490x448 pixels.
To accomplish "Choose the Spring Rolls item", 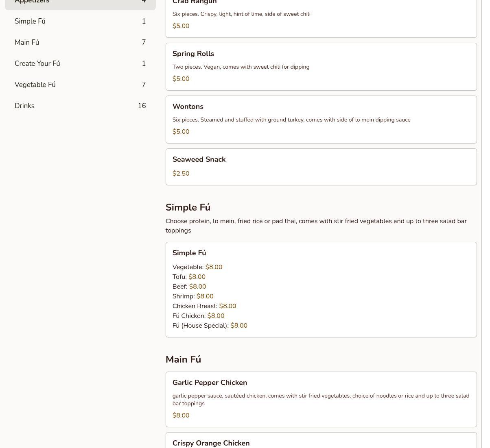I will (x=321, y=67).
